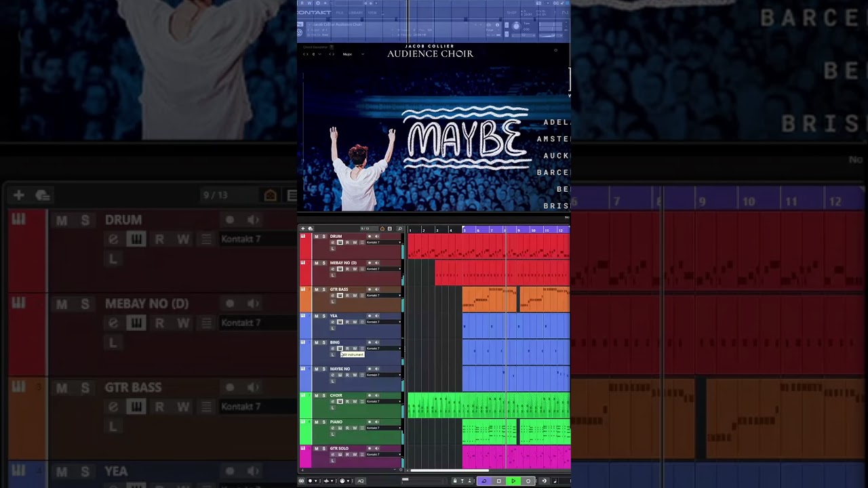Click the slider at the transport bar center
Viewport: 868px width, 488px height.
[x=406, y=479]
